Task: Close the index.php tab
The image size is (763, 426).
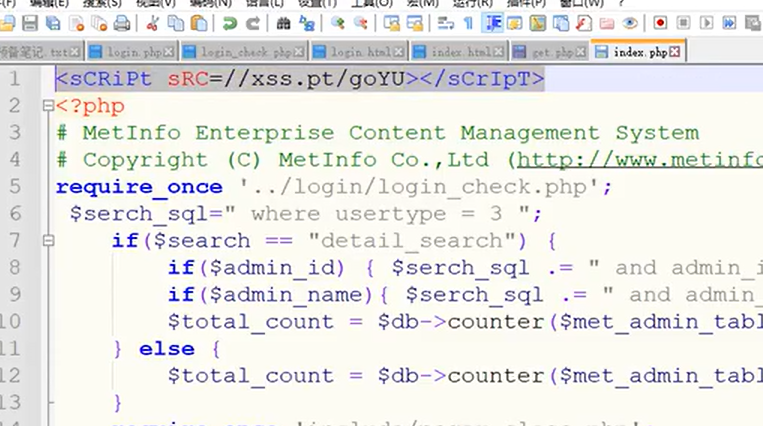Action: tap(674, 52)
